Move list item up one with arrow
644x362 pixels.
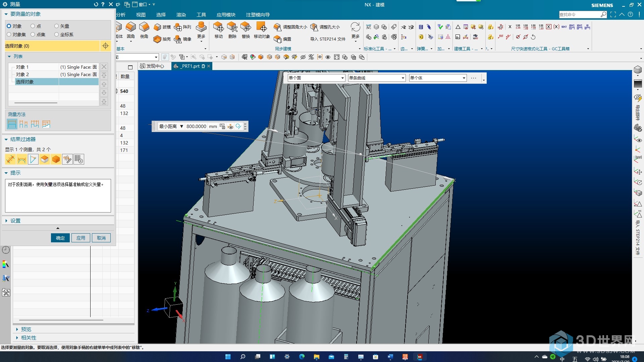[104, 84]
